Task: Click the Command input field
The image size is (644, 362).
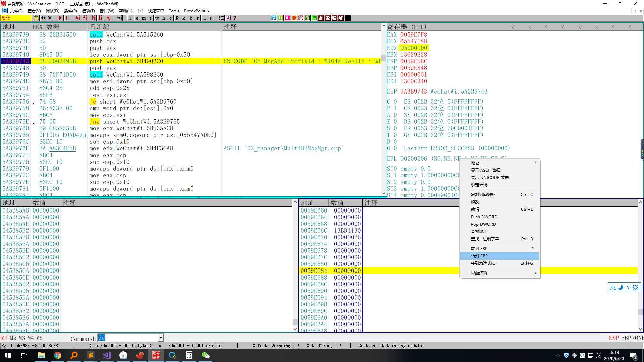Action: click(128, 338)
